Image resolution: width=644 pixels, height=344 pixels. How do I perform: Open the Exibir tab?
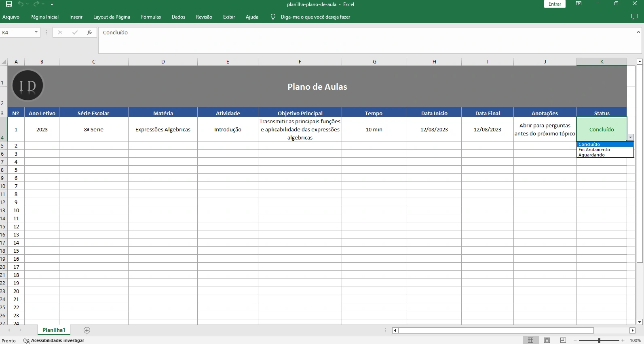(x=229, y=17)
